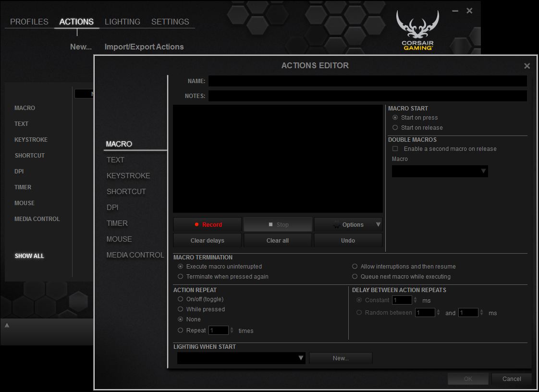Open the double Macro selection dropdown

(440, 171)
